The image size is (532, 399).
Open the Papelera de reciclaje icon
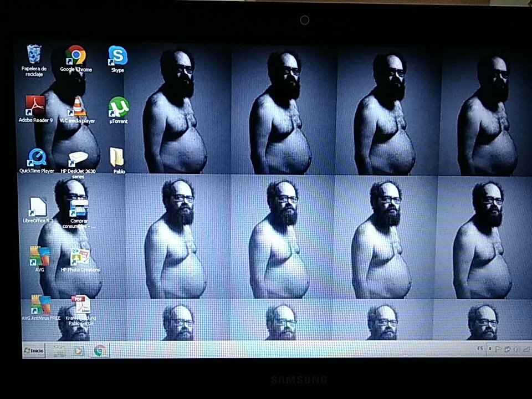click(x=34, y=60)
